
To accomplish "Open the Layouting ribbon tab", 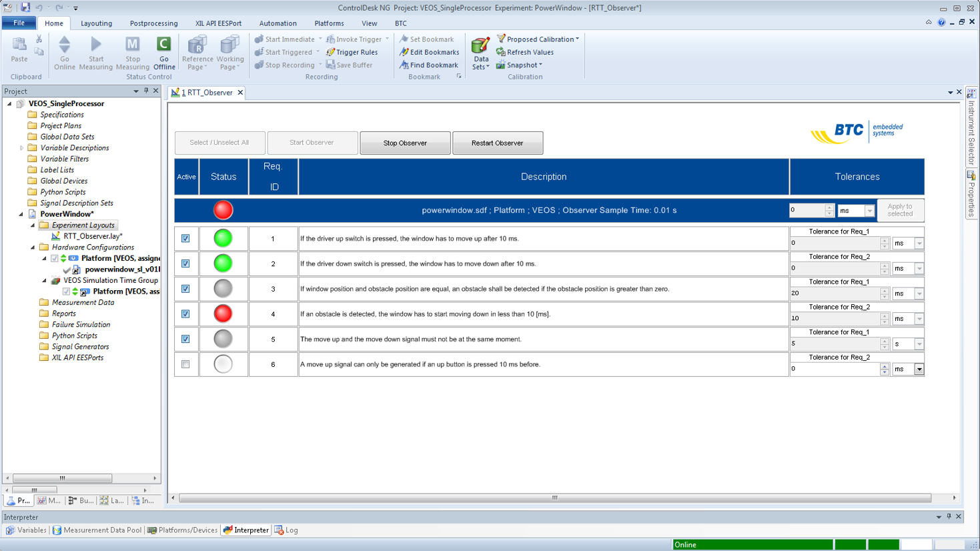I will pyautogui.click(x=96, y=23).
